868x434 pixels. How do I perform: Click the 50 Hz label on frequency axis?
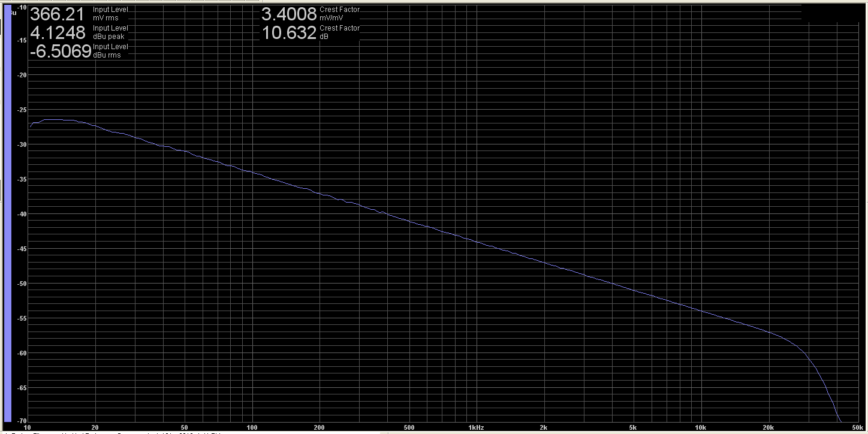pos(185,427)
